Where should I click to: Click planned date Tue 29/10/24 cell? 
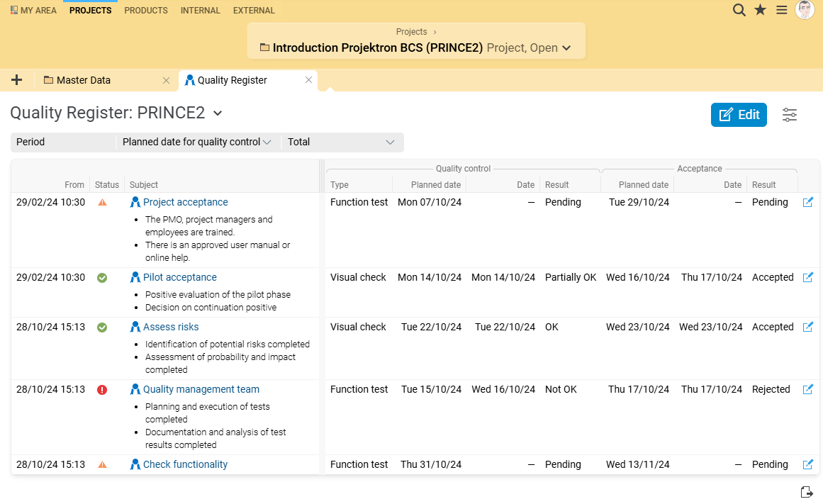click(639, 202)
